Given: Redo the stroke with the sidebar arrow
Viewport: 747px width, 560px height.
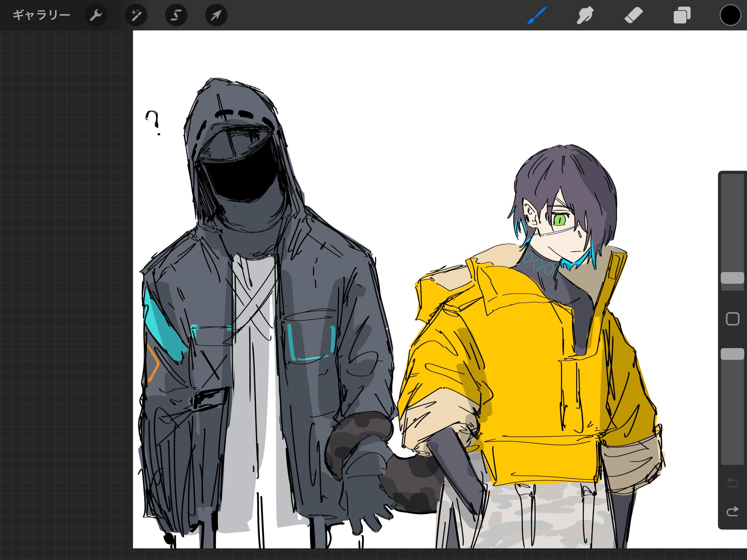Looking at the screenshot, I should point(732,511).
